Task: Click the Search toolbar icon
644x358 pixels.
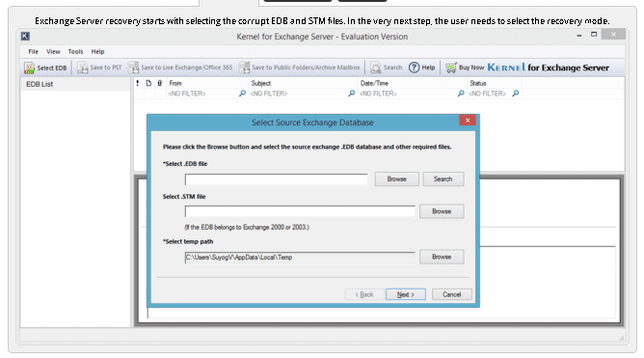Action: pyautogui.click(x=375, y=68)
